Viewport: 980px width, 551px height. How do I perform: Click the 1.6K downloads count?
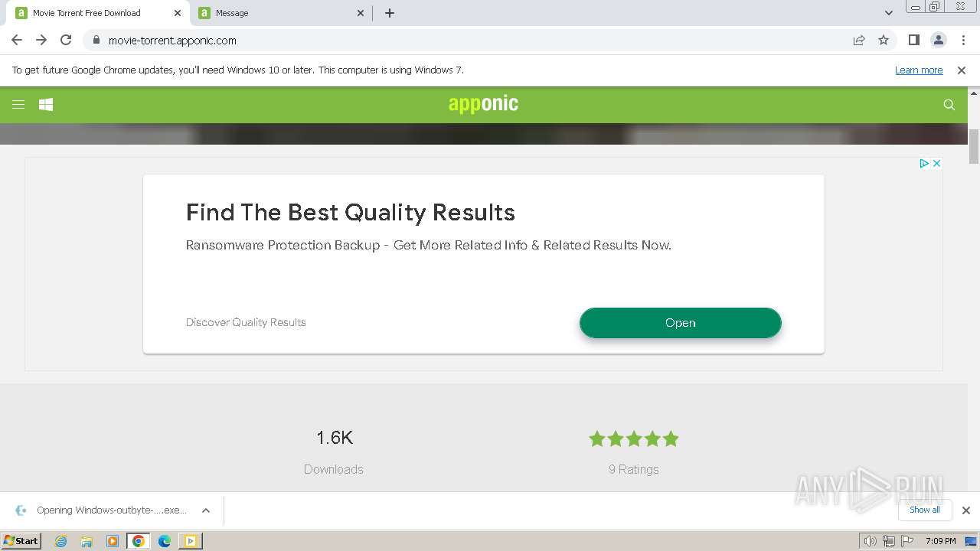[x=335, y=438]
